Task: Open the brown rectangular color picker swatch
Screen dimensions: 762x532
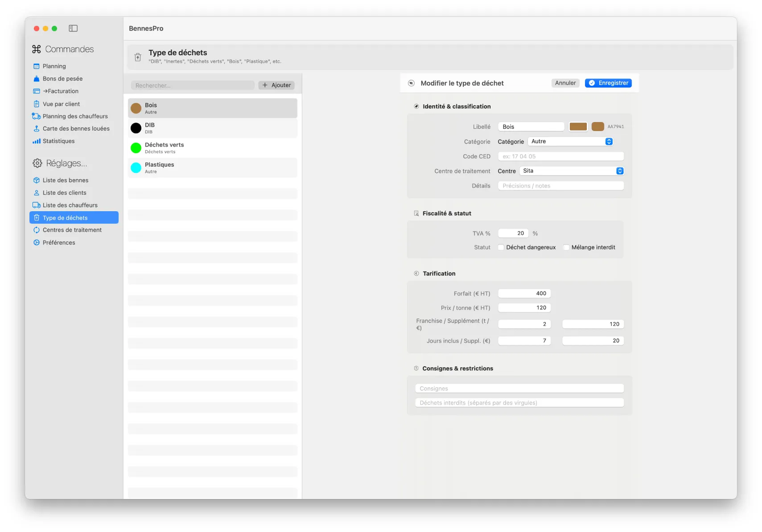Action: [x=578, y=127]
